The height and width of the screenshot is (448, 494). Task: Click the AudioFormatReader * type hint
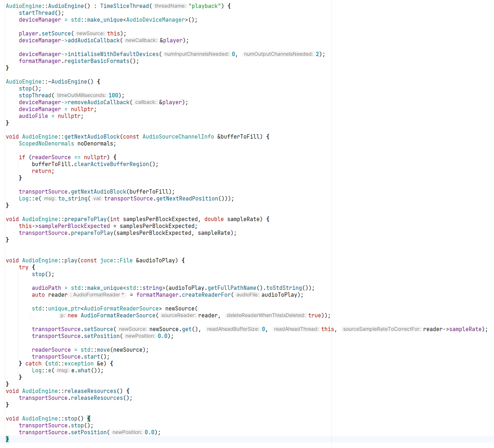[97, 295]
